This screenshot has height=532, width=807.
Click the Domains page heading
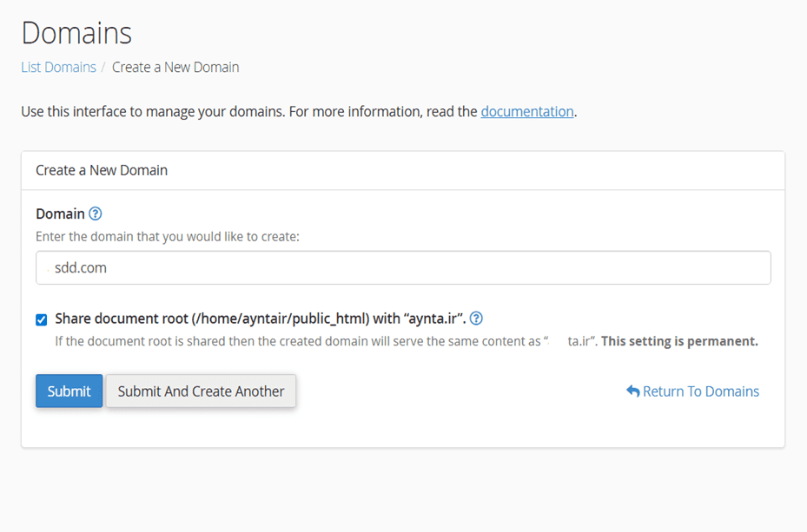point(76,33)
